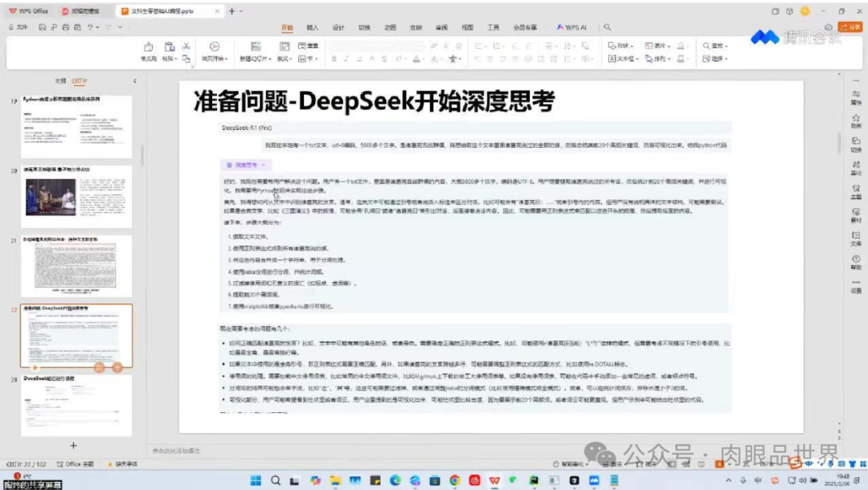Open the font color swatch button
The image size is (868, 490).
tap(417, 59)
